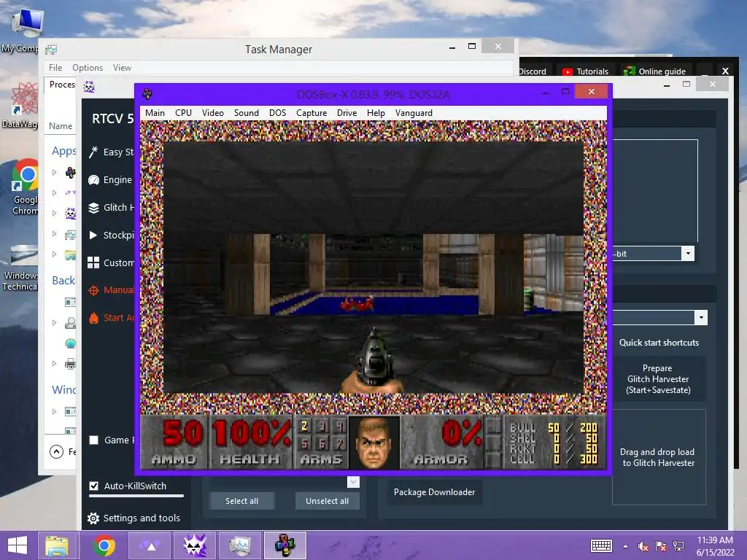
Task: Click the Engine gauge icon in RTCV
Action: 93,179
